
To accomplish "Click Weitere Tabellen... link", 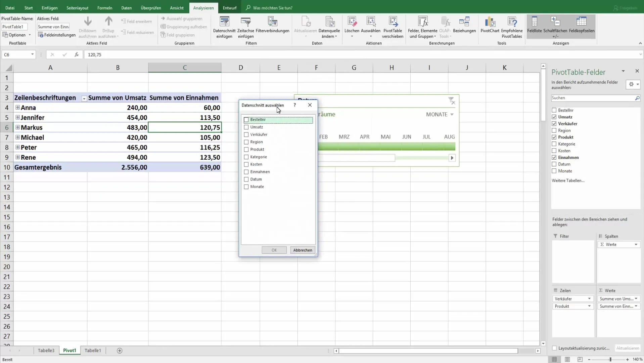I will (568, 180).
